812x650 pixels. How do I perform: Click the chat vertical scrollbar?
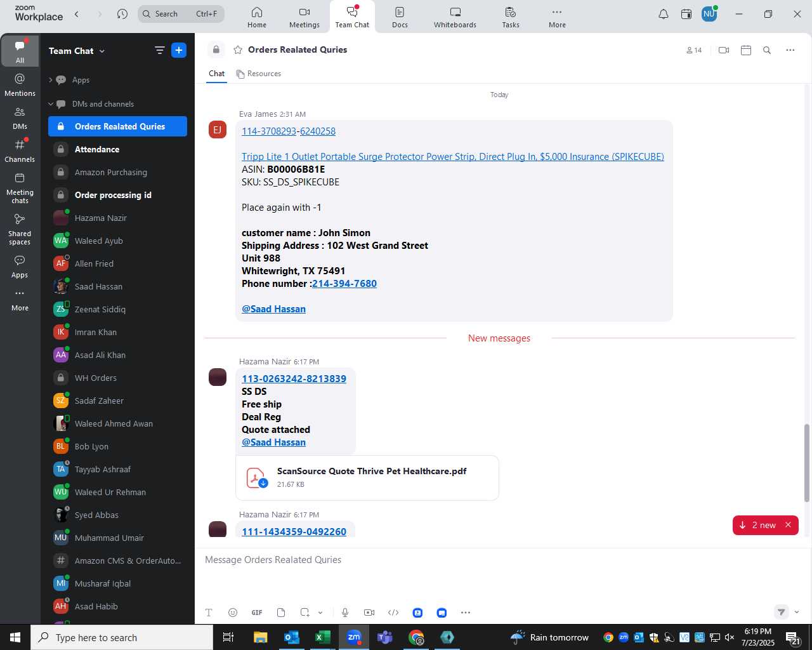point(807,462)
